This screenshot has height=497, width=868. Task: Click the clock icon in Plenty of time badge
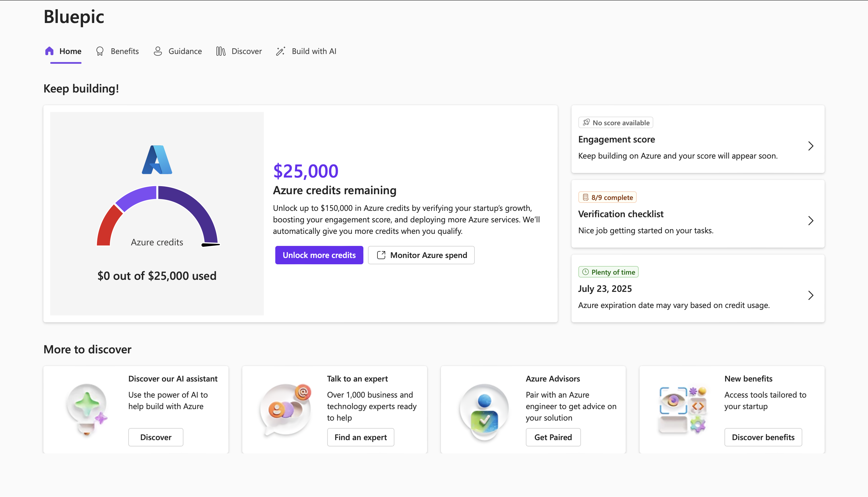coord(586,272)
